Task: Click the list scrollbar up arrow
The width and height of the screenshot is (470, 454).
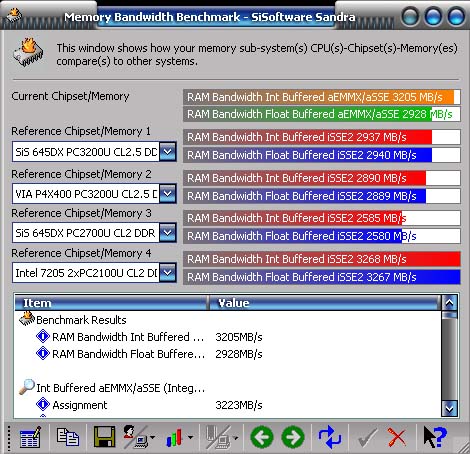Action: coord(449,303)
